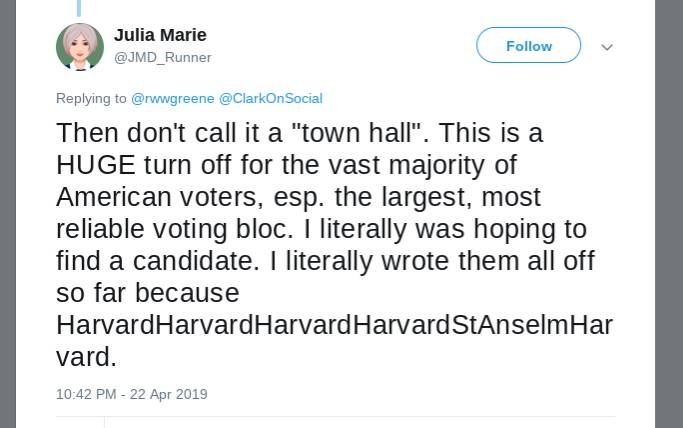Open the @rwwgreene profile link
683x428 pixels.
173,98
